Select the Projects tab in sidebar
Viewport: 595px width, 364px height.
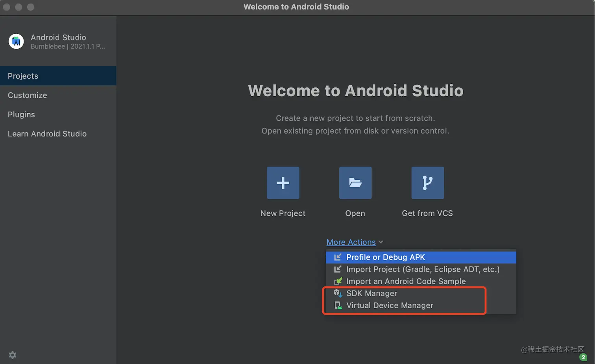point(58,76)
